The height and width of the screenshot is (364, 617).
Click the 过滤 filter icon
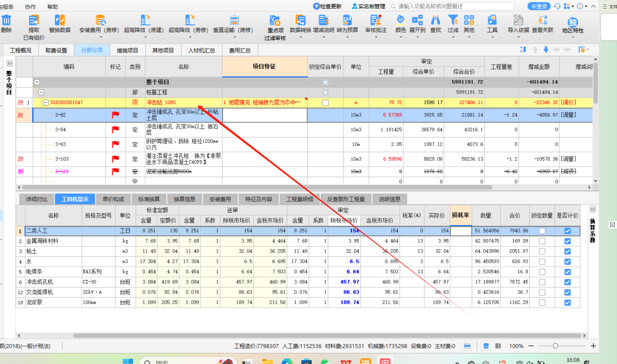tap(453, 24)
